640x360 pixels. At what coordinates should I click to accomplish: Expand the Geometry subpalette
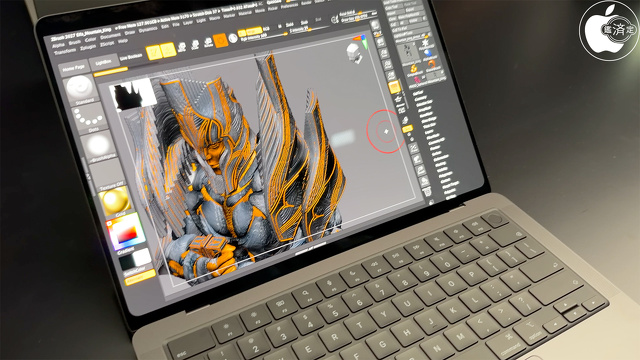pyautogui.click(x=420, y=98)
